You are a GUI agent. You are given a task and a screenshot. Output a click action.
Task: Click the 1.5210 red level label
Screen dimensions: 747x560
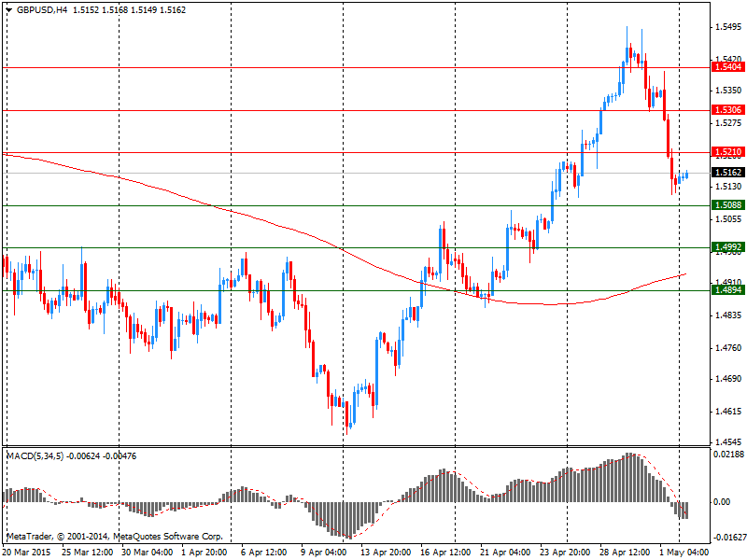[728, 152]
